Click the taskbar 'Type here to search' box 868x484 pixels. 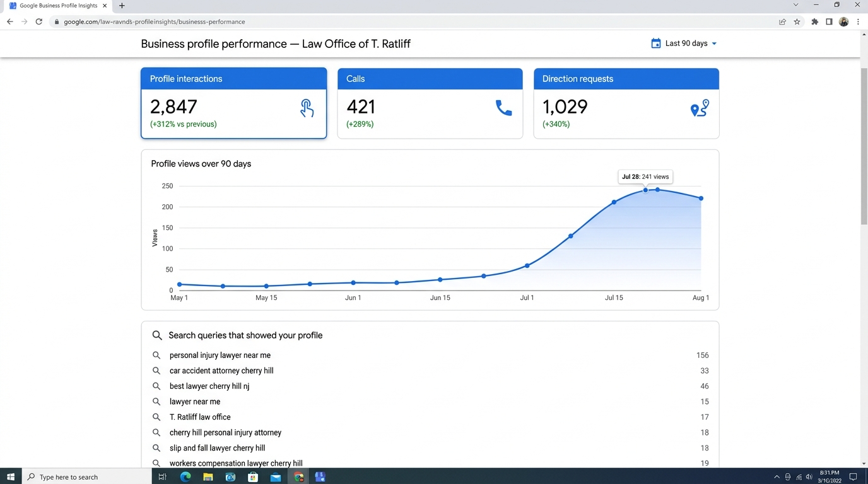[x=86, y=477]
